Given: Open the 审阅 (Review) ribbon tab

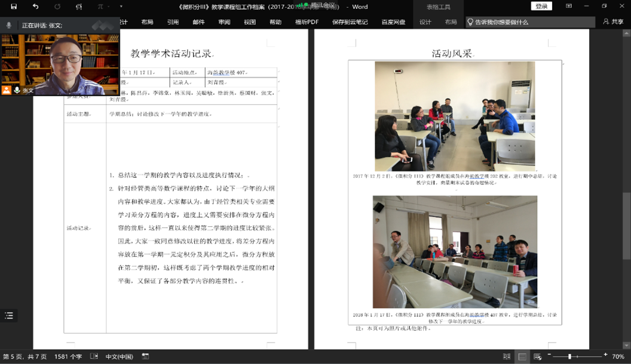Looking at the screenshot, I should (224, 22).
